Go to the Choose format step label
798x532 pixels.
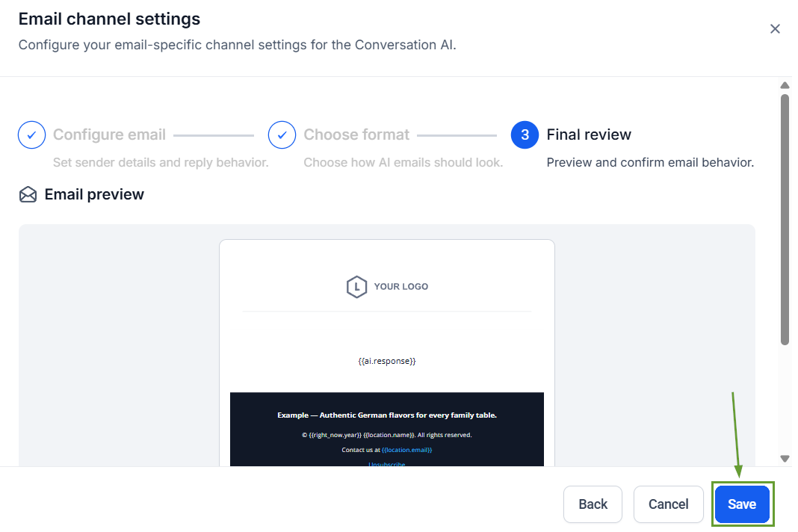coord(356,135)
